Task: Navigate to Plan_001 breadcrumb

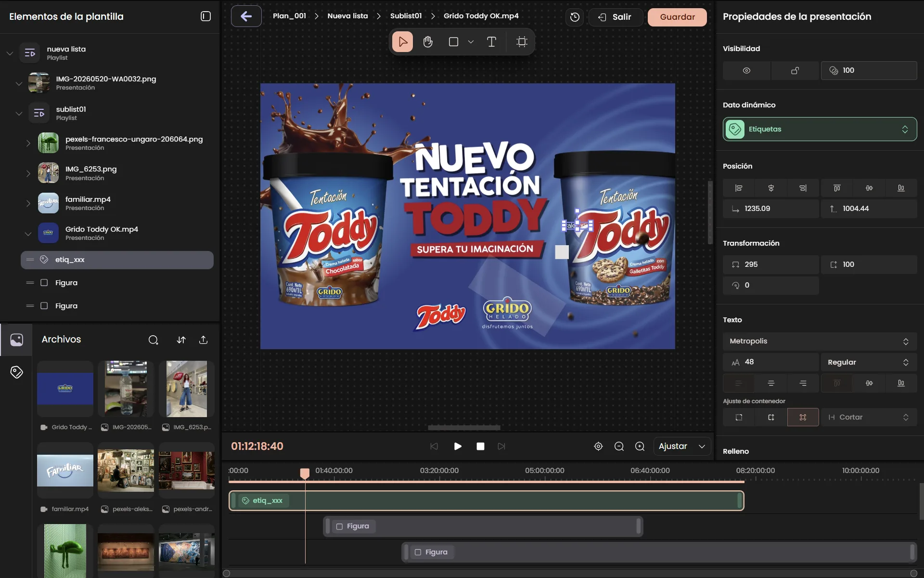Action: point(289,16)
